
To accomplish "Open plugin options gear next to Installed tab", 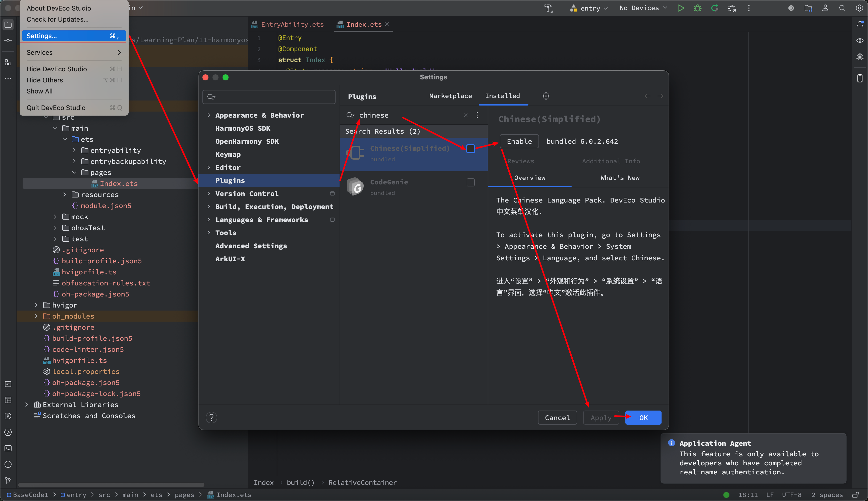I will pos(546,96).
